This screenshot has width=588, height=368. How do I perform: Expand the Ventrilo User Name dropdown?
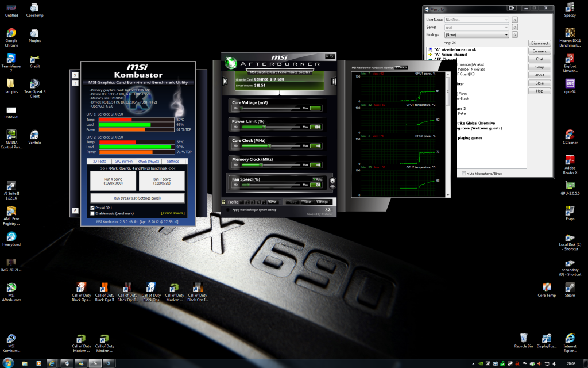(x=506, y=20)
